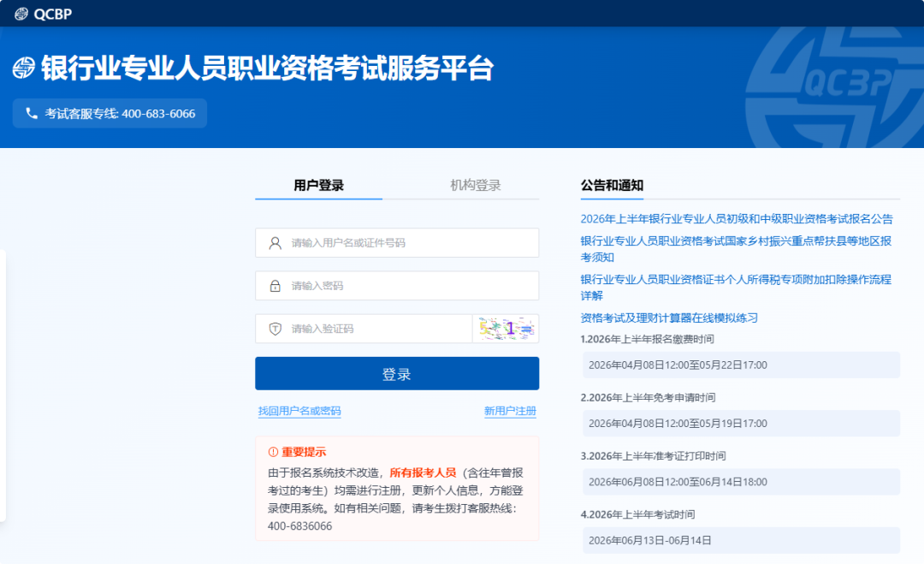The image size is (924, 564).
Task: Click the lock icon in password field
Action: click(x=275, y=286)
